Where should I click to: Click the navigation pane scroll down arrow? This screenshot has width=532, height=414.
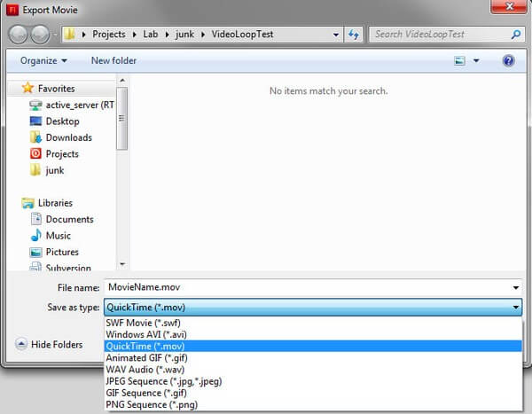[x=122, y=264]
